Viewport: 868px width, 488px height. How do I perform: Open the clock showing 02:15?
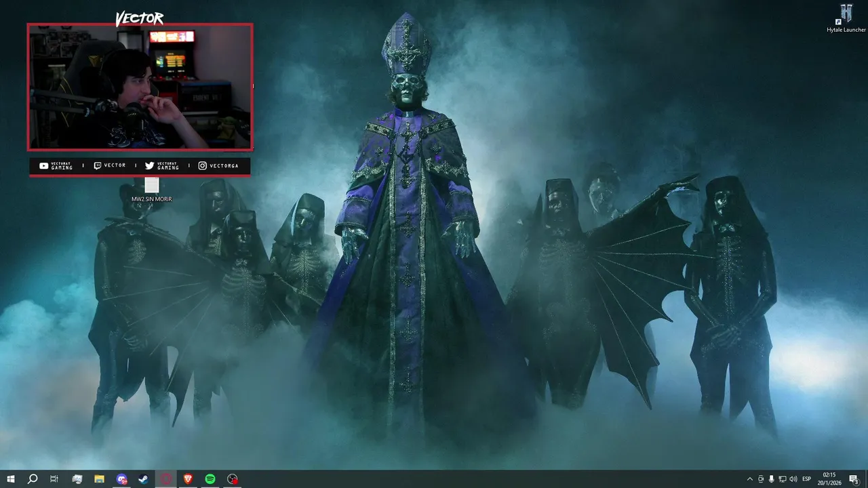pos(829,479)
